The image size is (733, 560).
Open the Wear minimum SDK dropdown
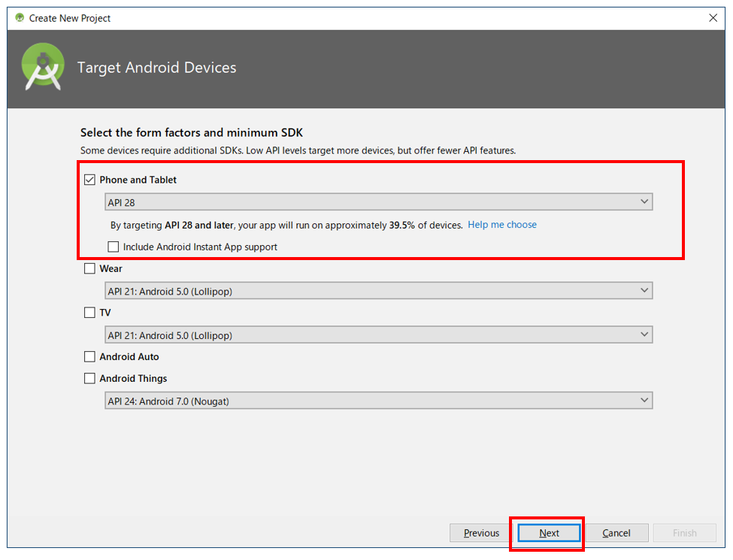pyautogui.click(x=379, y=291)
